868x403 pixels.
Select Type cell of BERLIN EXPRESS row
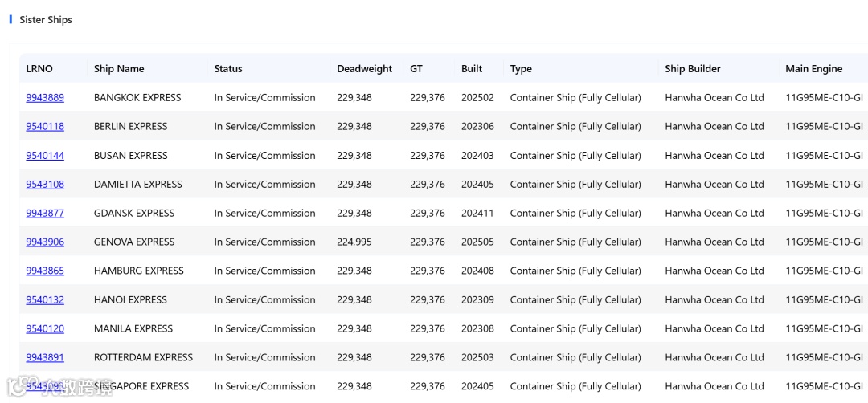575,127
